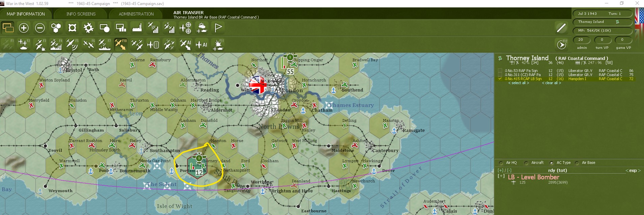Image resolution: width=644 pixels, height=215 pixels.
Task: Click the F12 end turn arrow button
Action: coord(561,44)
